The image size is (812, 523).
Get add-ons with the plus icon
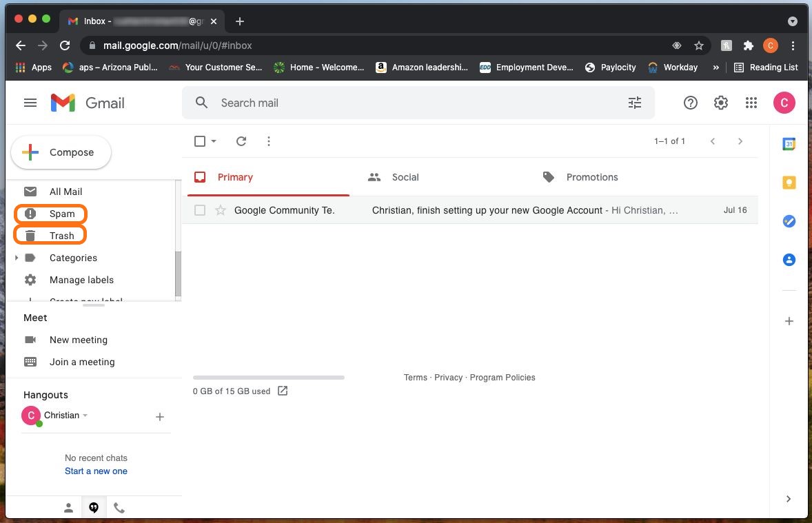(789, 321)
